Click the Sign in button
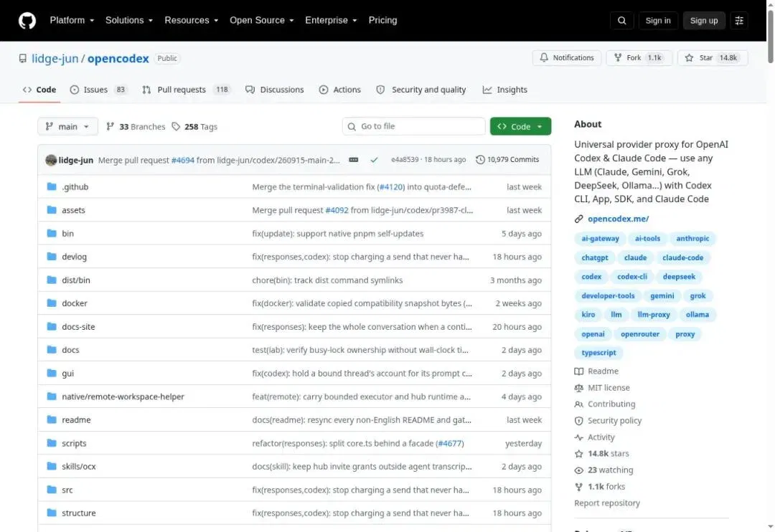 658,20
